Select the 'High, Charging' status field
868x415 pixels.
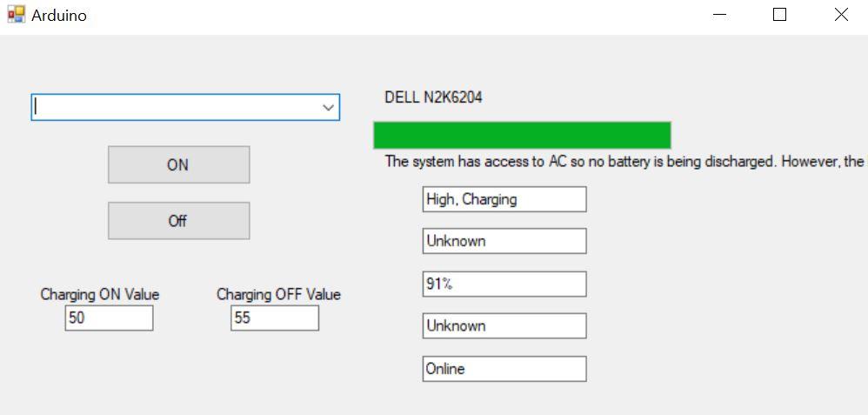pyautogui.click(x=504, y=199)
